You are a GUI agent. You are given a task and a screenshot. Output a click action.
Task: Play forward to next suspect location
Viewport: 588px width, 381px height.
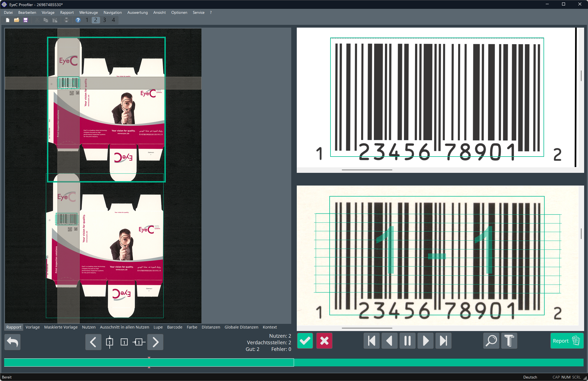pos(426,341)
